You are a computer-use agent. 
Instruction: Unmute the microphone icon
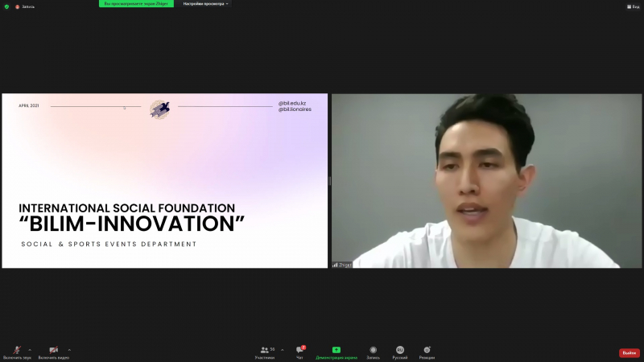(x=17, y=351)
